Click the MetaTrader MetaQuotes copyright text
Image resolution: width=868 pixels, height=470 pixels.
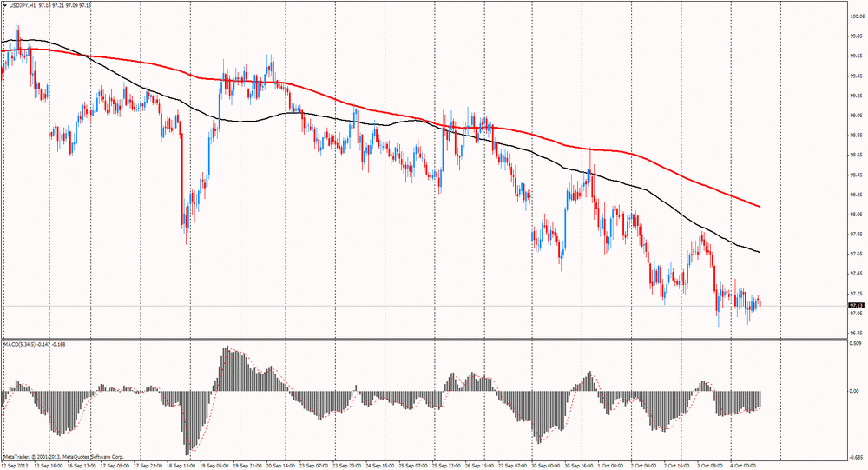click(x=62, y=457)
